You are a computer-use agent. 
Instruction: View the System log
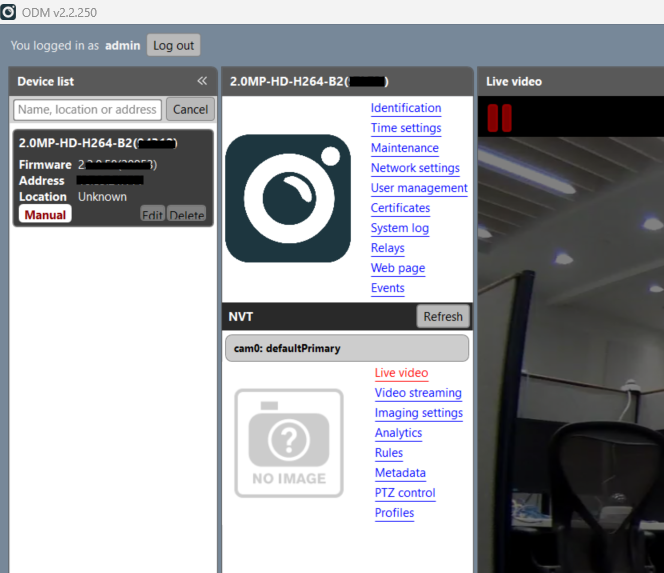(400, 228)
